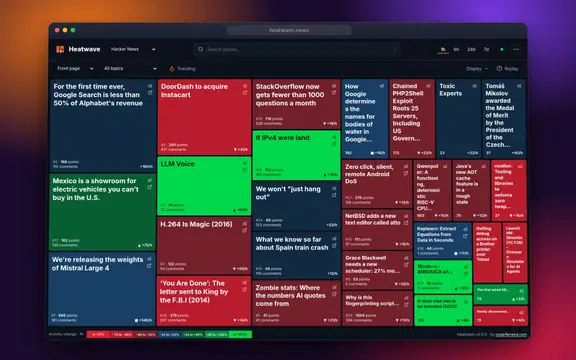Open external link icon on Zombie stats tile
Image resolution: width=576 pixels, height=360 pixels.
tap(334, 294)
